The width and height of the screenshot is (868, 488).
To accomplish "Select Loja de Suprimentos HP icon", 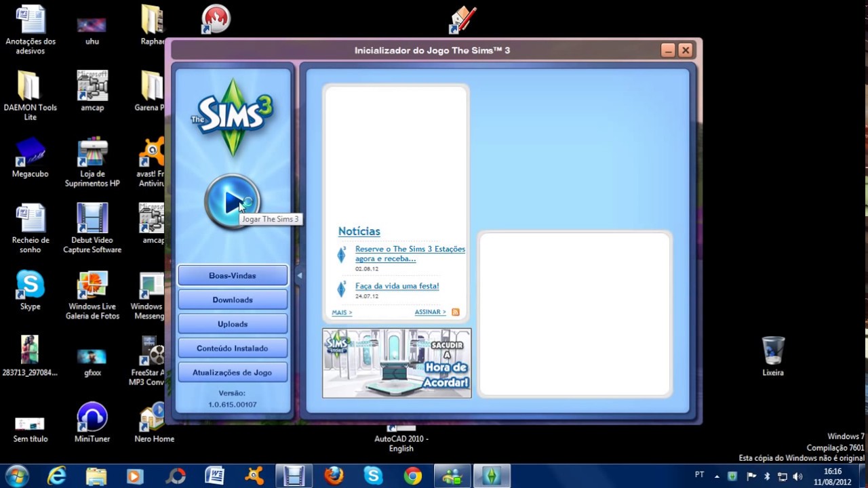I will click(x=92, y=163).
